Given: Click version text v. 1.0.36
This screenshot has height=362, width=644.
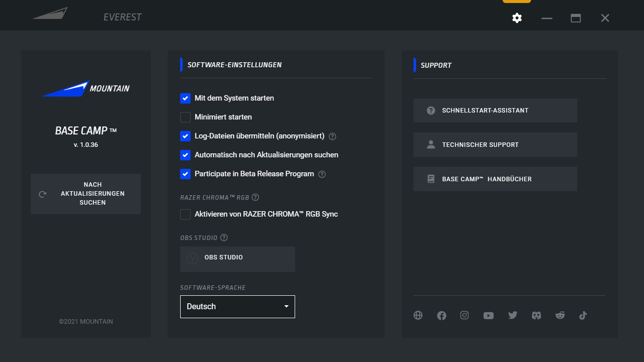Looking at the screenshot, I should pyautogui.click(x=86, y=145).
